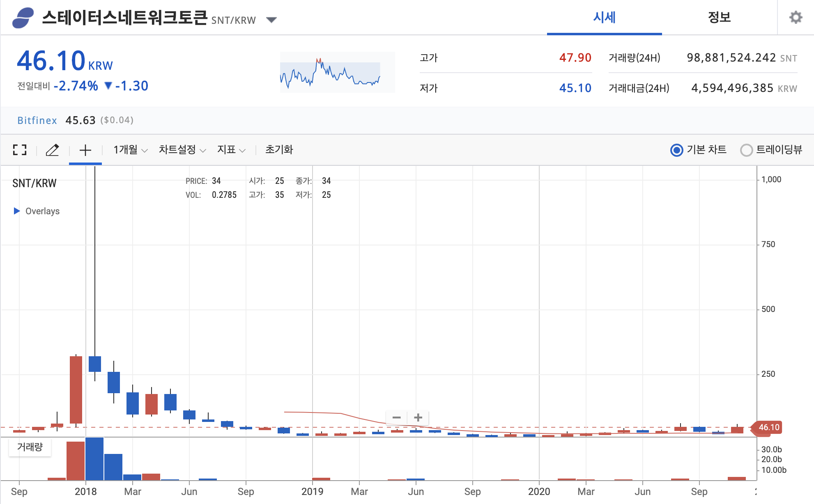814x504 pixels.
Task: Open the SNT/KRW market selector arrow
Action: tap(271, 20)
